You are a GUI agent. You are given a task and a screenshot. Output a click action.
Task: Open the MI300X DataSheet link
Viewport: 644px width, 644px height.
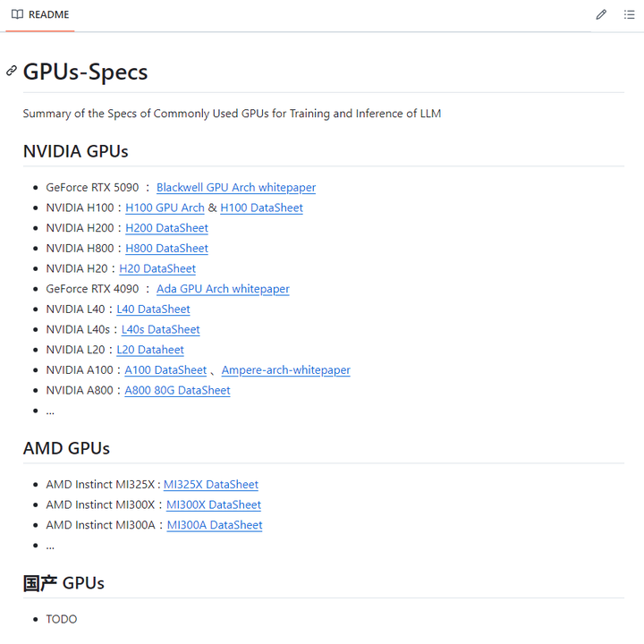coord(214,505)
